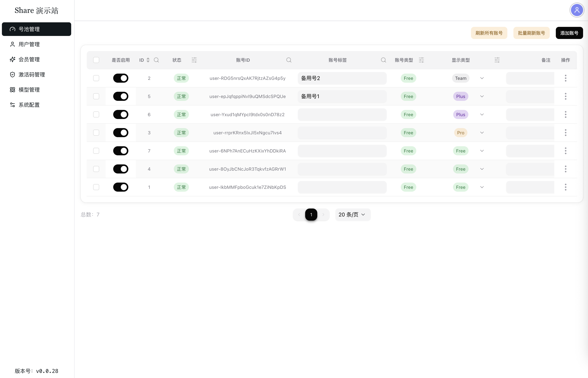
Task: Open the 20 条/页 page size selector
Action: (353, 215)
